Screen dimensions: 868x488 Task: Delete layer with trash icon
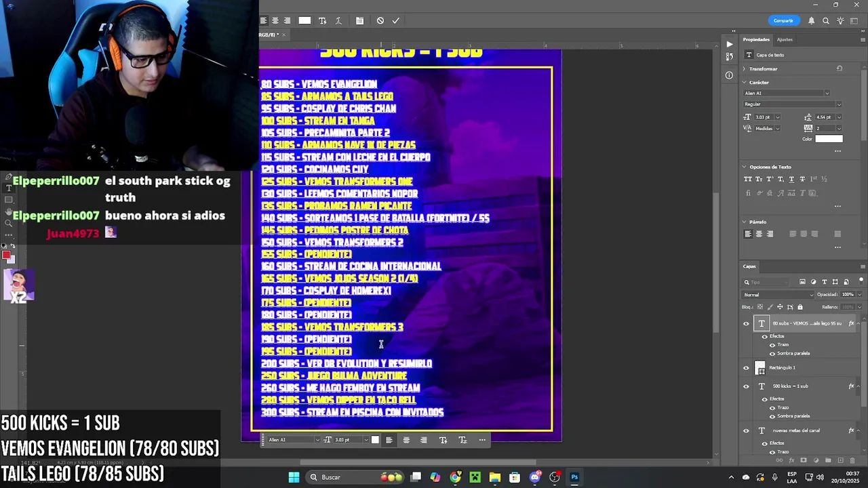click(x=852, y=460)
